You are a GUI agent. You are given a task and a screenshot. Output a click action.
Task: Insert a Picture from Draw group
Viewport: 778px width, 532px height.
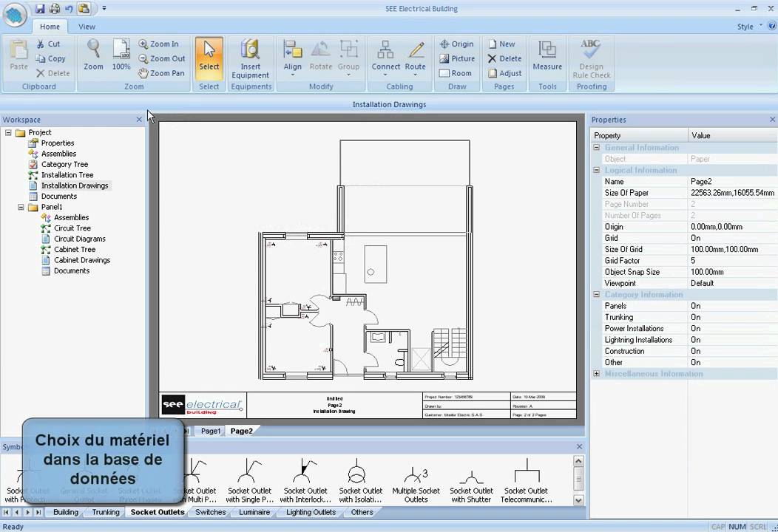click(457, 58)
